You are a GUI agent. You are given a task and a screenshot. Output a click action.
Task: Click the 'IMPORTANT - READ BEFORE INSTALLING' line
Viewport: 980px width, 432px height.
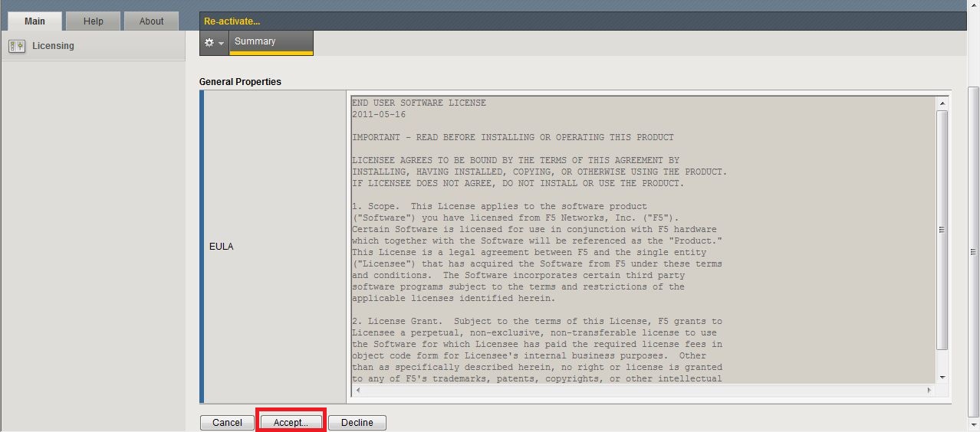point(513,137)
